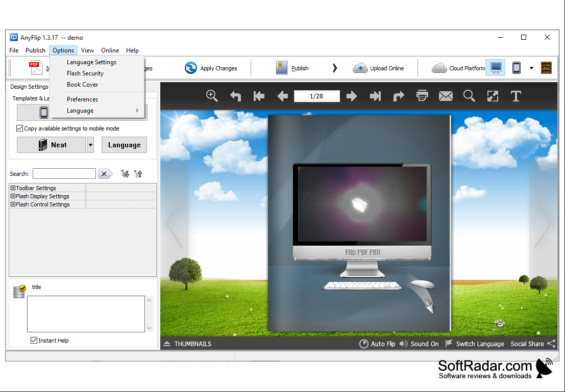Click the print icon in viewer

[x=422, y=96]
